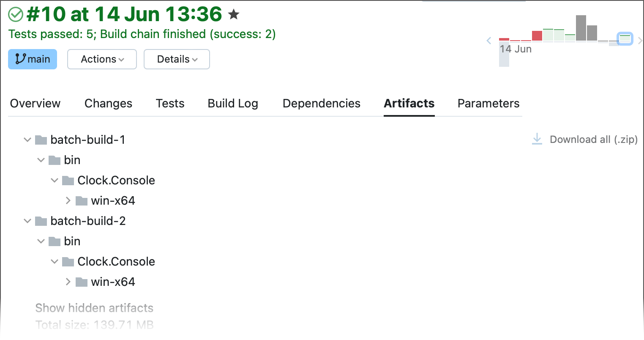Viewport: 644px width, 340px height.
Task: Open the Actions dropdown
Action: tap(102, 59)
